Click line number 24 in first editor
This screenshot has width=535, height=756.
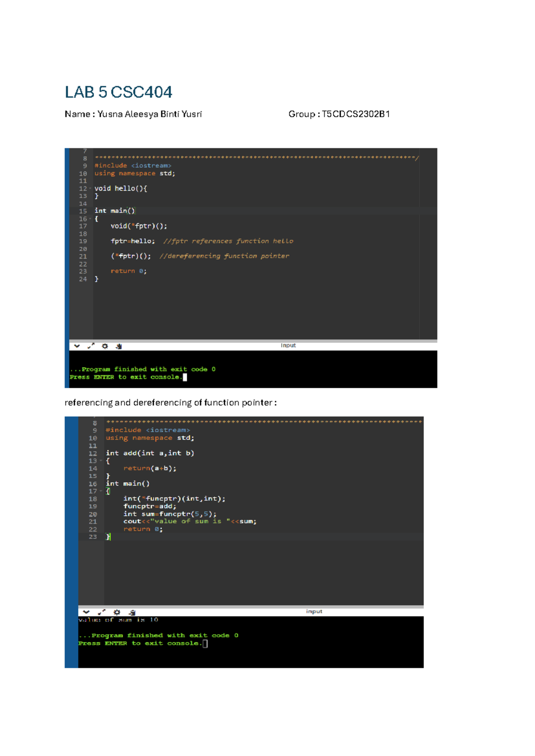pos(83,279)
